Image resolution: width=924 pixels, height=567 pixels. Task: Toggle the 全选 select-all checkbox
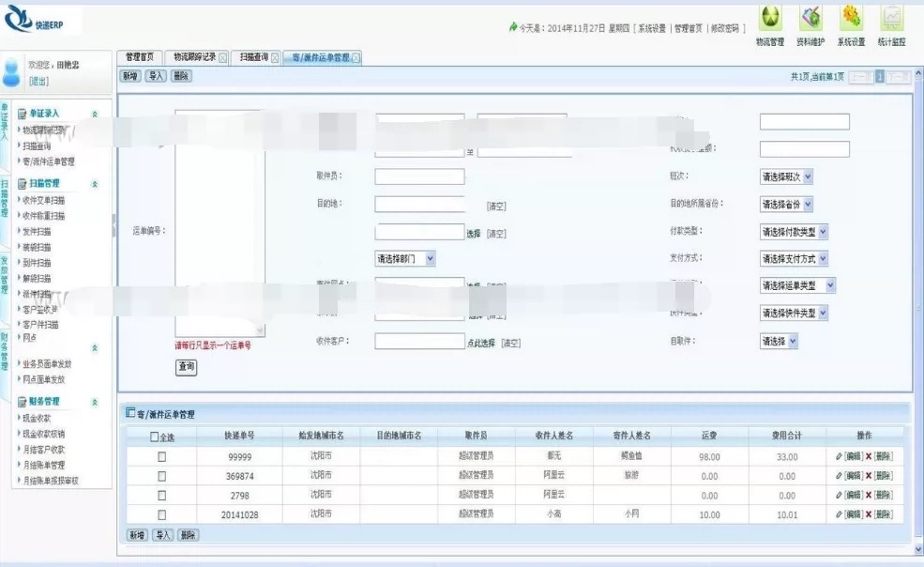click(155, 437)
